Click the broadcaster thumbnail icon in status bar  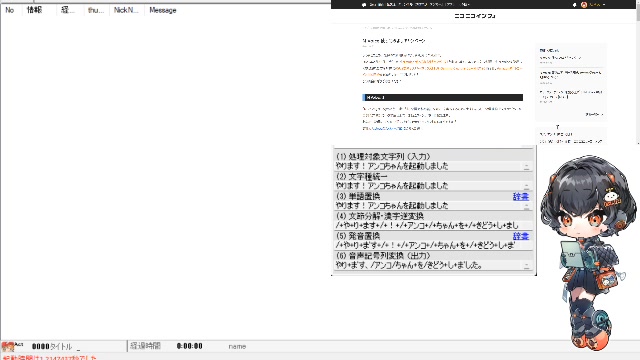(8, 347)
